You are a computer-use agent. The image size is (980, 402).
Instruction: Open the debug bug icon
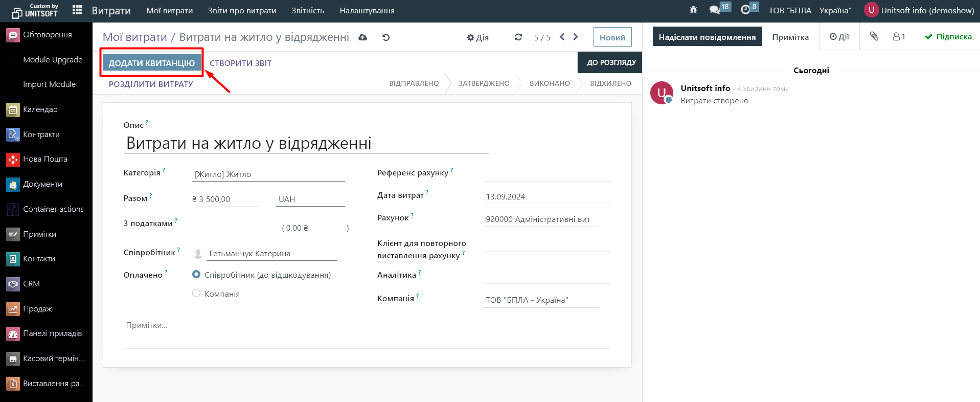pyautogui.click(x=693, y=10)
